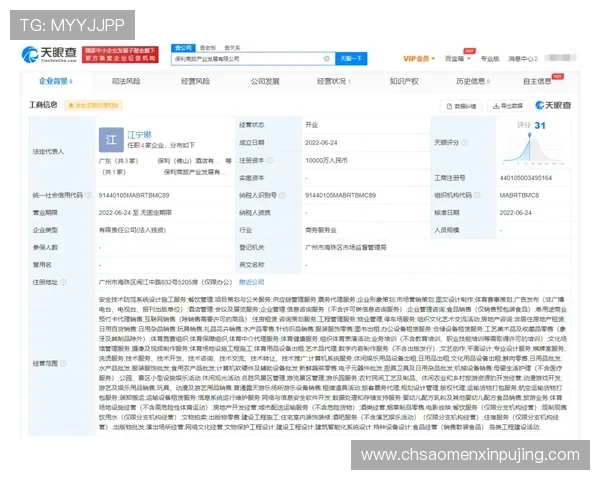Click the orange notice badge beside 工商信息

[93, 105]
